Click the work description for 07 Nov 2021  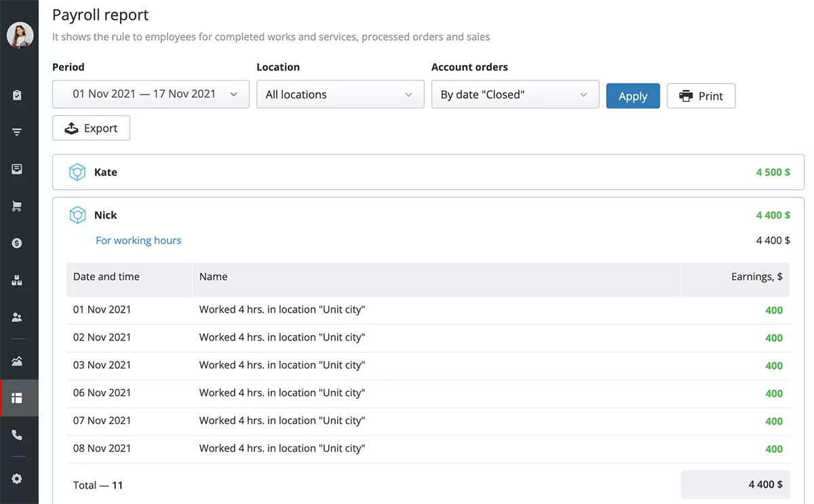[x=282, y=421]
